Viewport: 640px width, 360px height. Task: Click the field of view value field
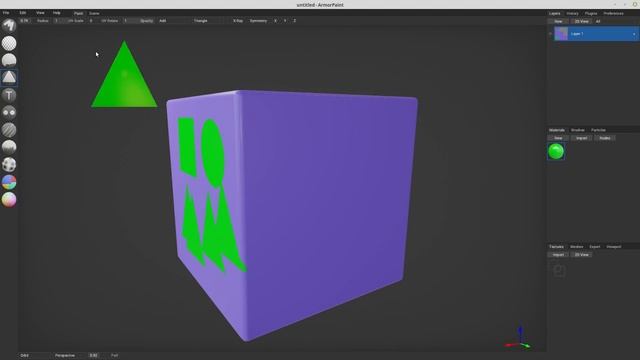tap(93, 356)
